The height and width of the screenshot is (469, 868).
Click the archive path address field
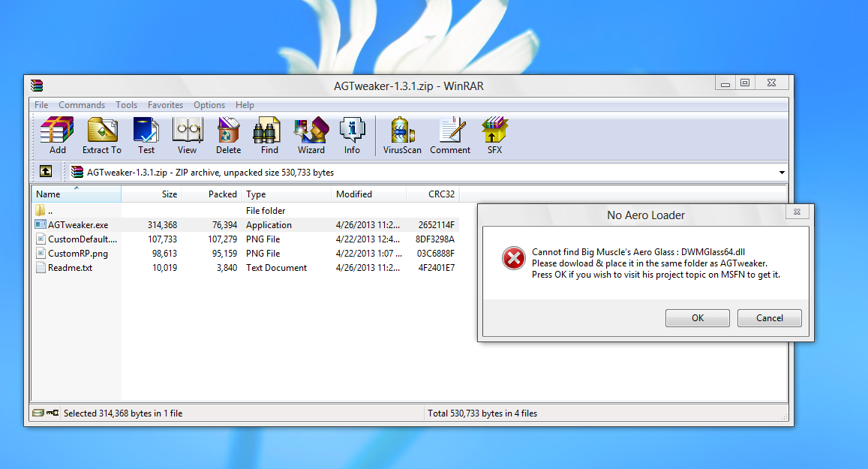pyautogui.click(x=426, y=172)
